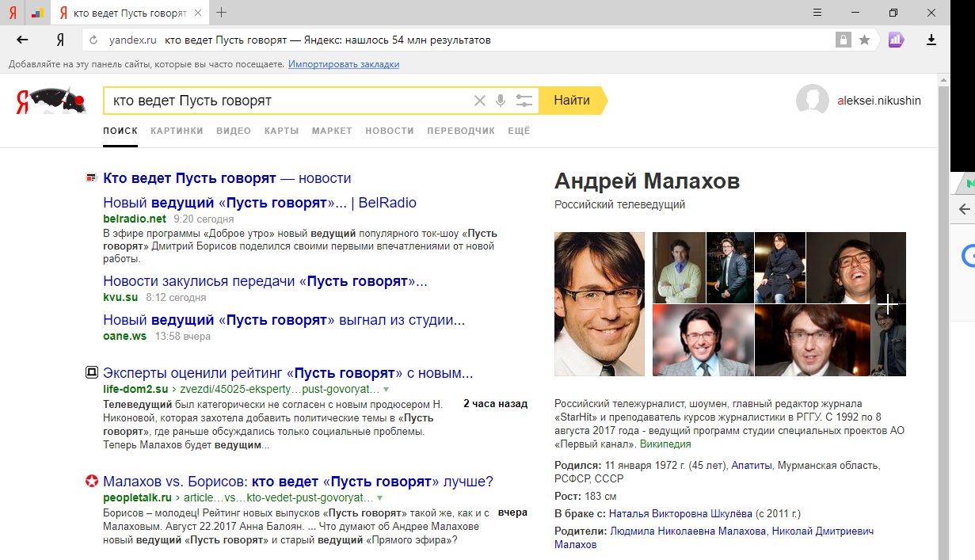
Task: Open the Википедия source link
Action: click(665, 444)
